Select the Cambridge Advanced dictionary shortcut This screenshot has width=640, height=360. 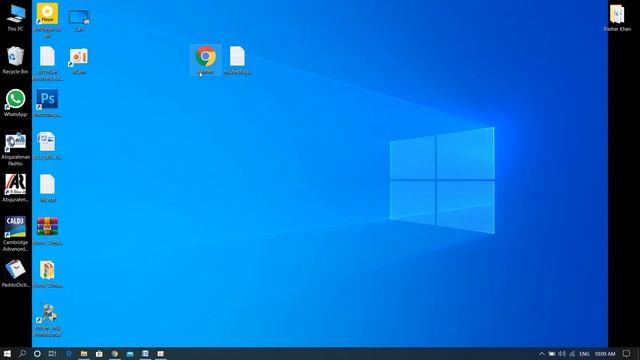pos(16,234)
